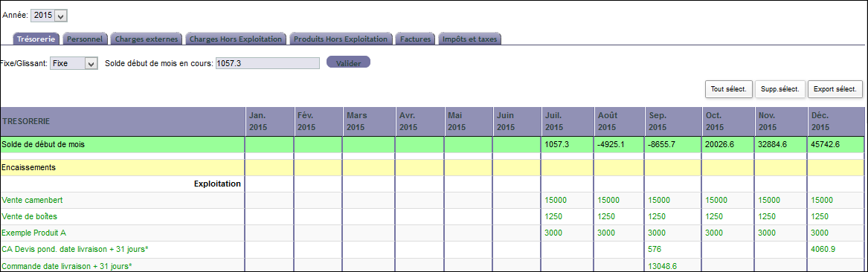Click the October balance 20026.6

[x=719, y=144]
